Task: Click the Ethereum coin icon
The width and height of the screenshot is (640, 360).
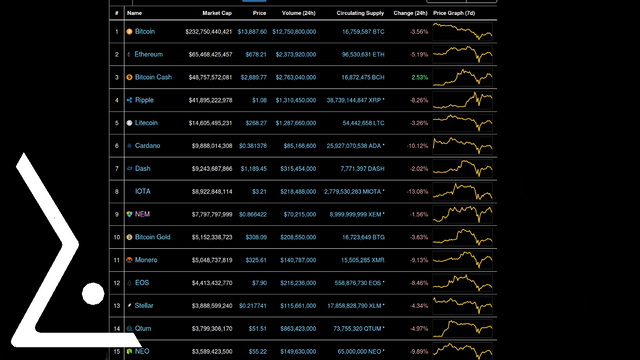Action: (129, 54)
